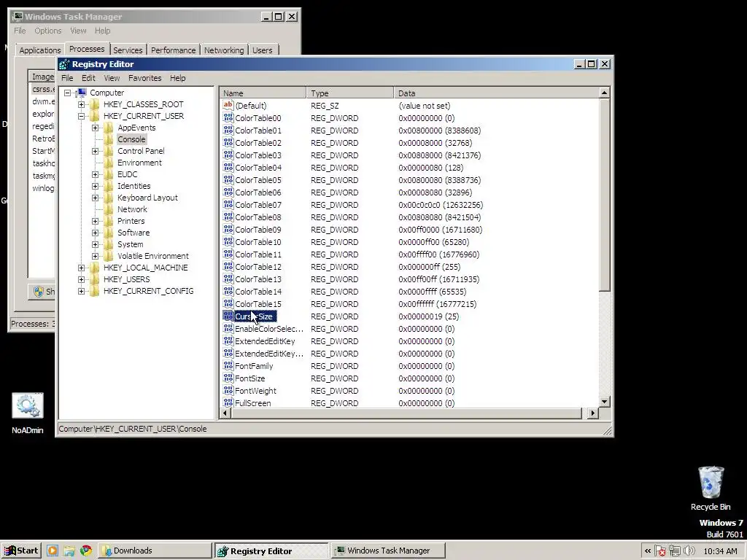
Task: Switch to Task Manager Services tab
Action: pos(128,50)
